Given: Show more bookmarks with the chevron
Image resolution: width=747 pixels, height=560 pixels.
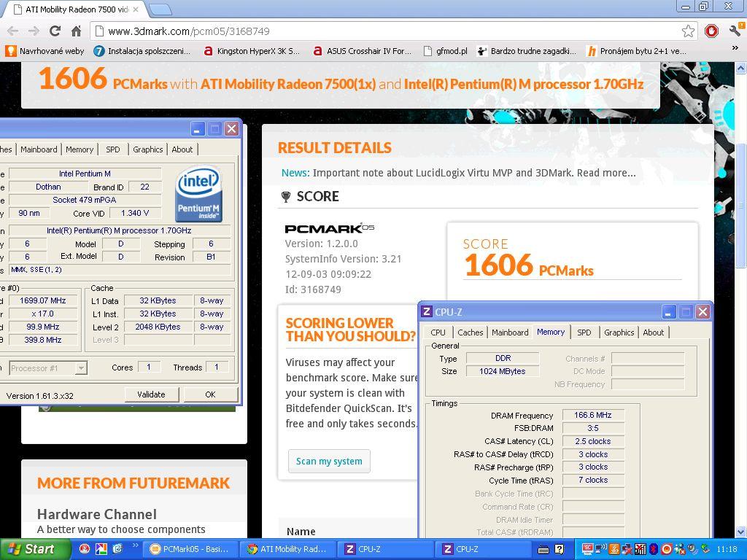Looking at the screenshot, I should (735, 48).
